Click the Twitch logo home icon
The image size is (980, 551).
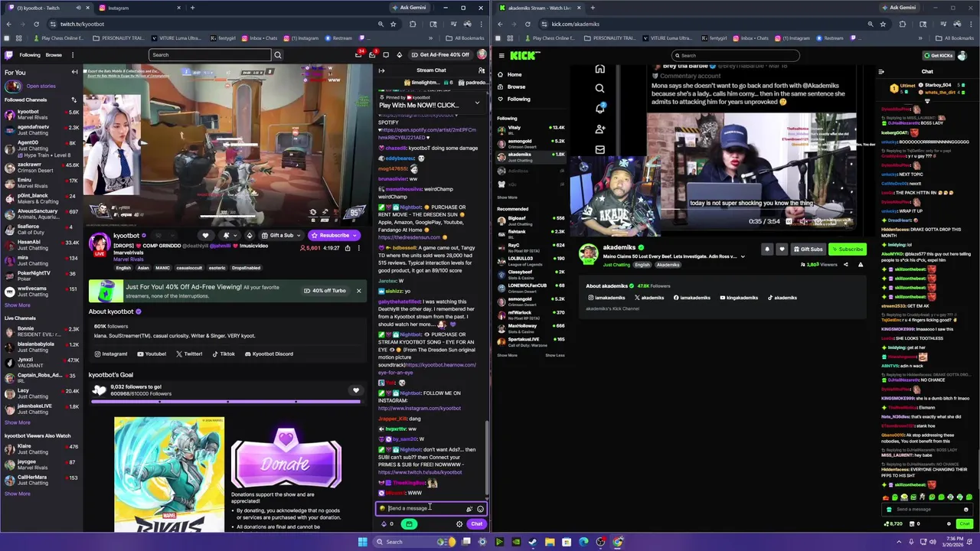point(8,54)
